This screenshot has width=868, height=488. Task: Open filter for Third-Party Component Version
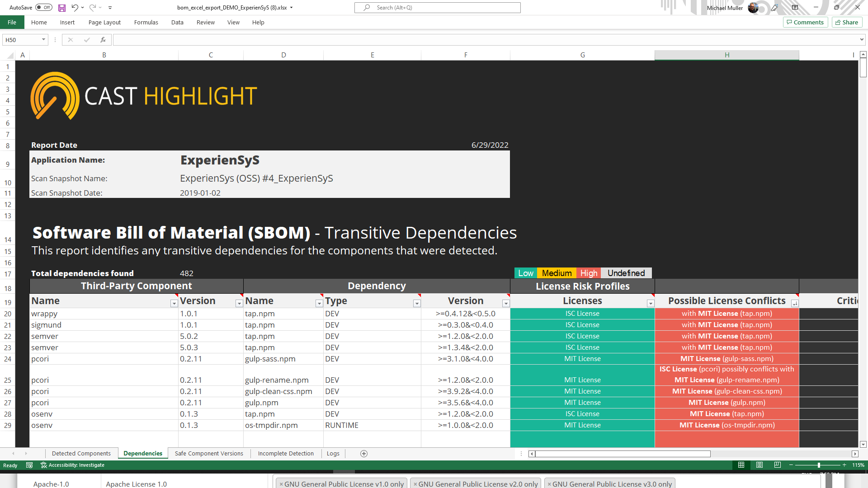[239, 304]
